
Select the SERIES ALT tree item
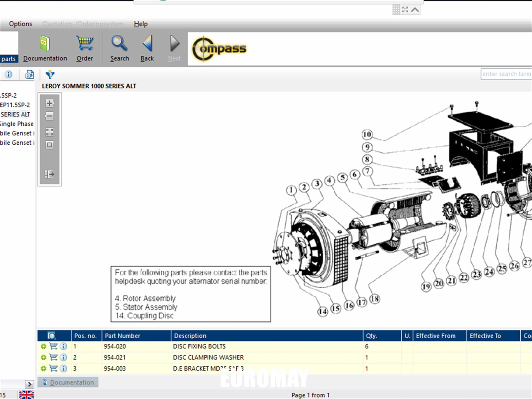tap(15, 114)
